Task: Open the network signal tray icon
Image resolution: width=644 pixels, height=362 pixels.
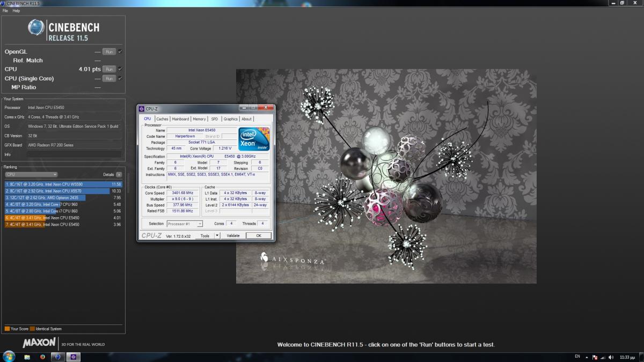Action: (603, 357)
